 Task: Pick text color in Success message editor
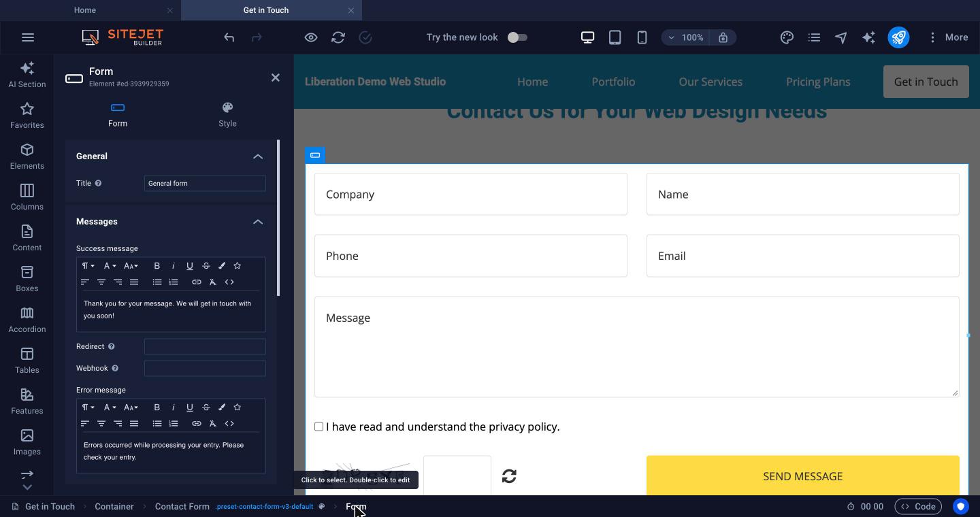(x=221, y=266)
